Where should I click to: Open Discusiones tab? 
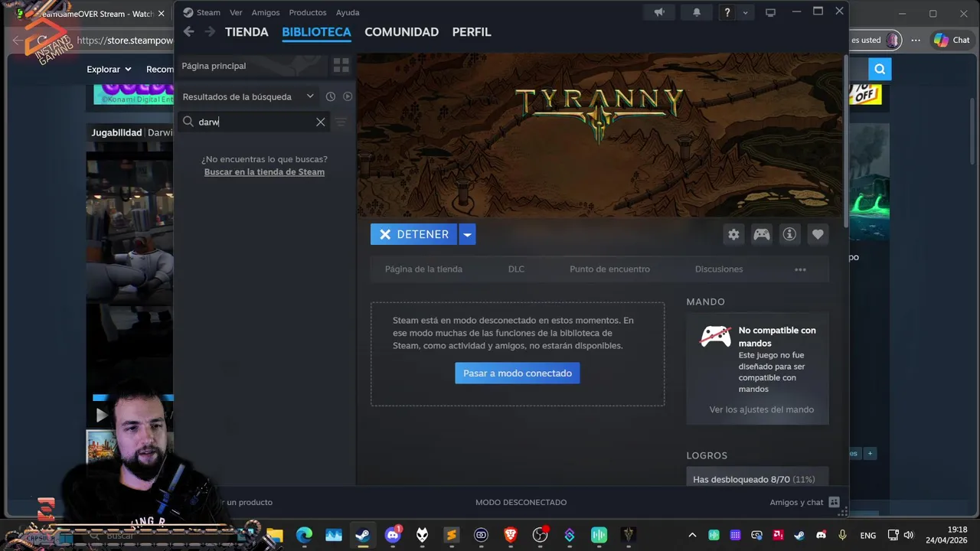pos(719,269)
